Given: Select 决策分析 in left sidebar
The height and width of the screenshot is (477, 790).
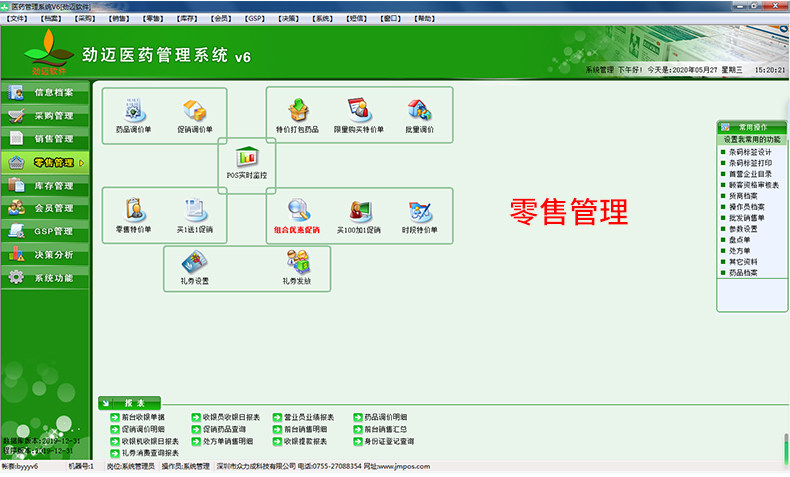Looking at the screenshot, I should 45,254.
